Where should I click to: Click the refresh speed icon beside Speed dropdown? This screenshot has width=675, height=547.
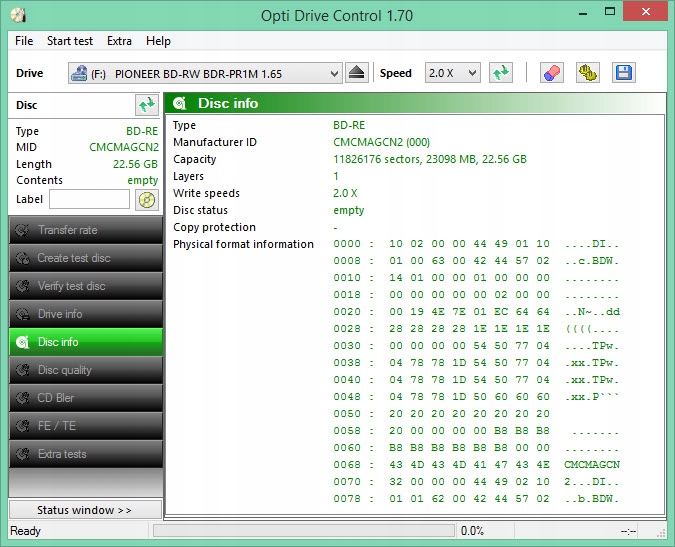[x=501, y=73]
